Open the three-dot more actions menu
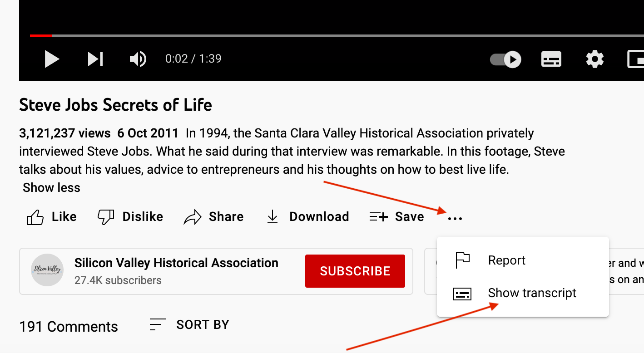 pyautogui.click(x=455, y=218)
